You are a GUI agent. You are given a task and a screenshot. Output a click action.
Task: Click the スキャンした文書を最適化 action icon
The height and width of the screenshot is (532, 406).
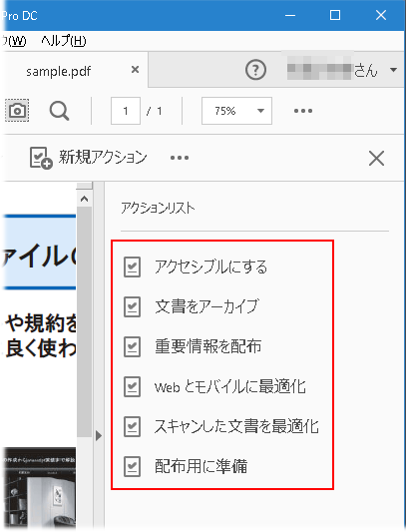pos(132,426)
